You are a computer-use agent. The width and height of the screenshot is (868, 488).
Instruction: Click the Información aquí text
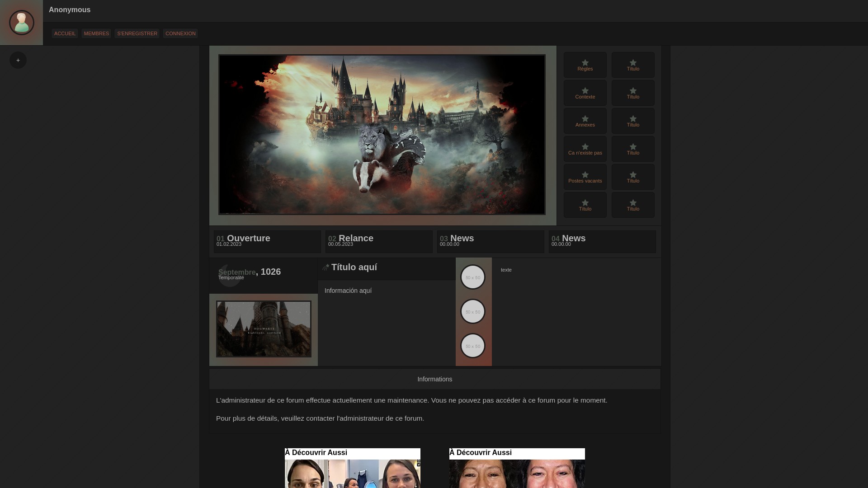(x=348, y=291)
